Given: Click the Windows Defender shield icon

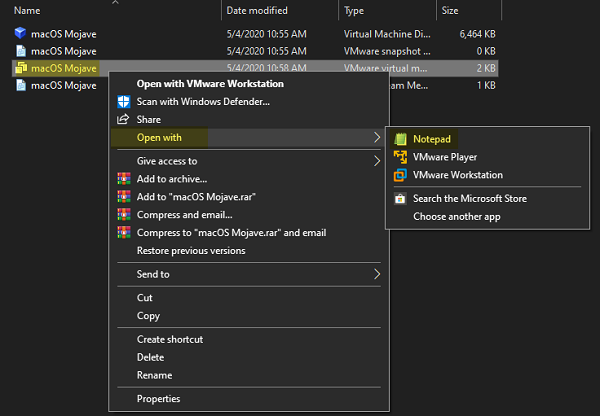Looking at the screenshot, I should (x=123, y=101).
